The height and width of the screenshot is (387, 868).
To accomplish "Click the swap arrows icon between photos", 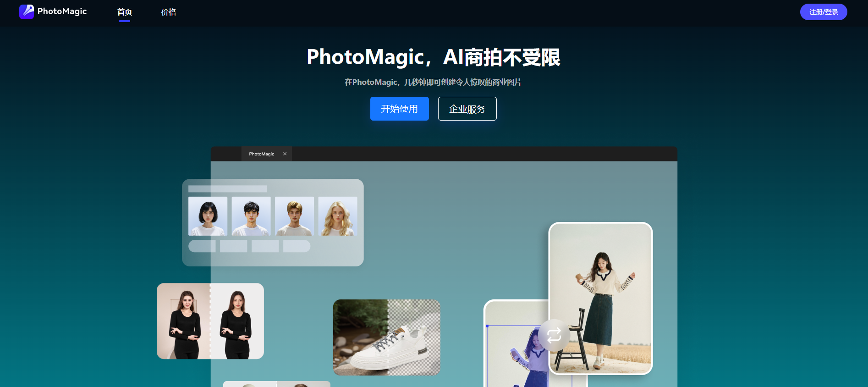I will pos(554,335).
